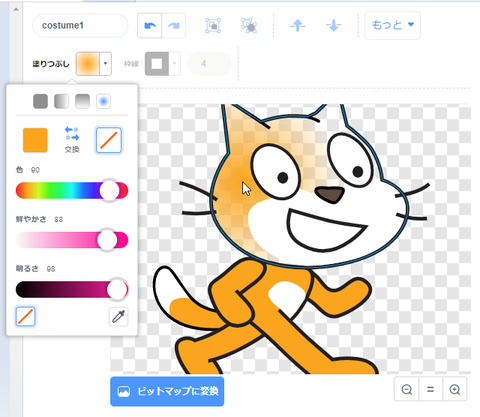Click the 交換 swap colors icon
The height and width of the screenshot is (417, 480).
click(x=72, y=139)
